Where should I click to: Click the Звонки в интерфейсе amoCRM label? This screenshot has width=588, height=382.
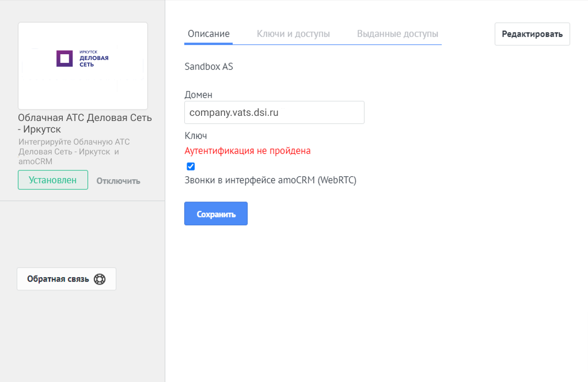tap(270, 180)
